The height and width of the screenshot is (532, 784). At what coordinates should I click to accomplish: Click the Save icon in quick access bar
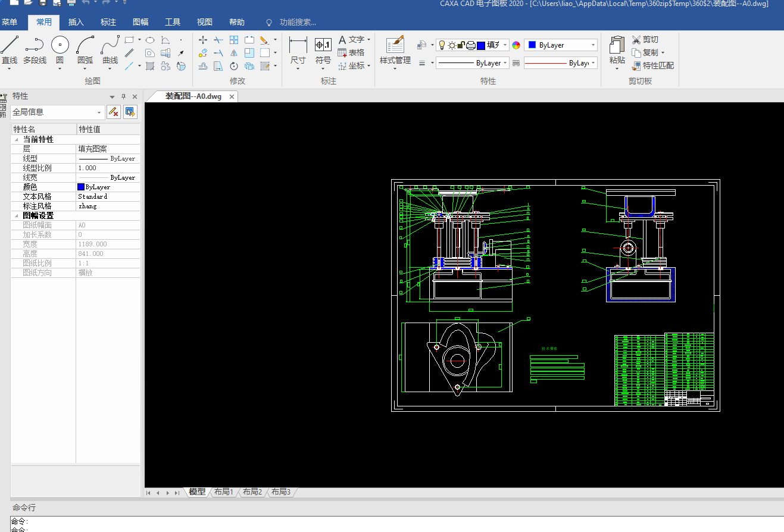[43, 3]
